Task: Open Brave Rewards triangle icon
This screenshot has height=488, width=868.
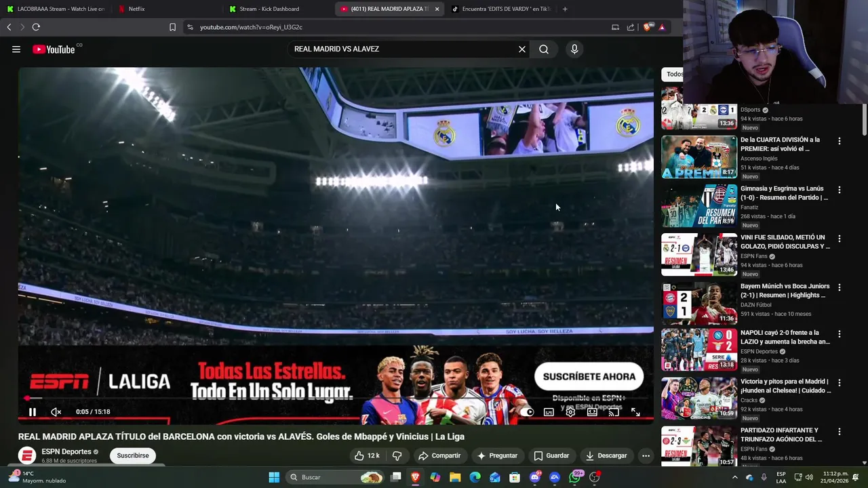Action: point(662,27)
